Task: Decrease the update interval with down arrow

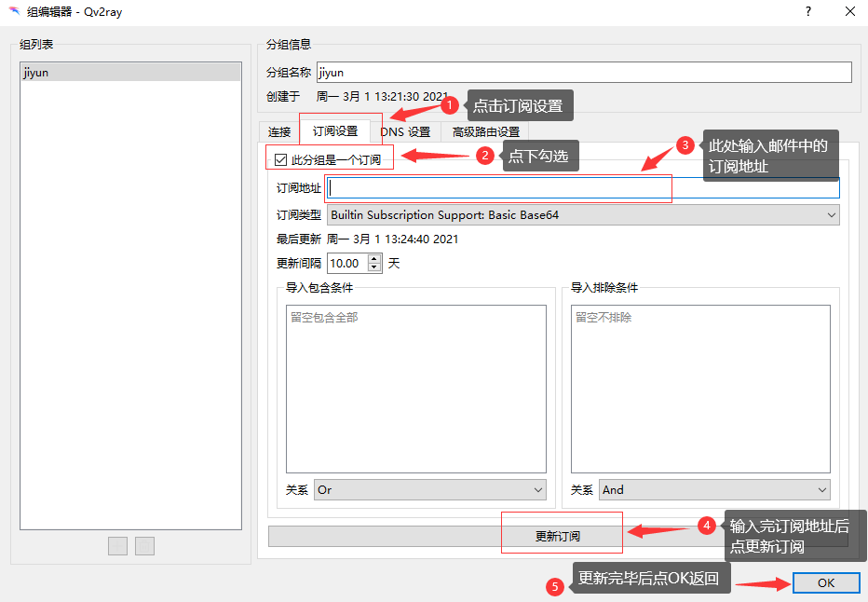Action: click(374, 268)
